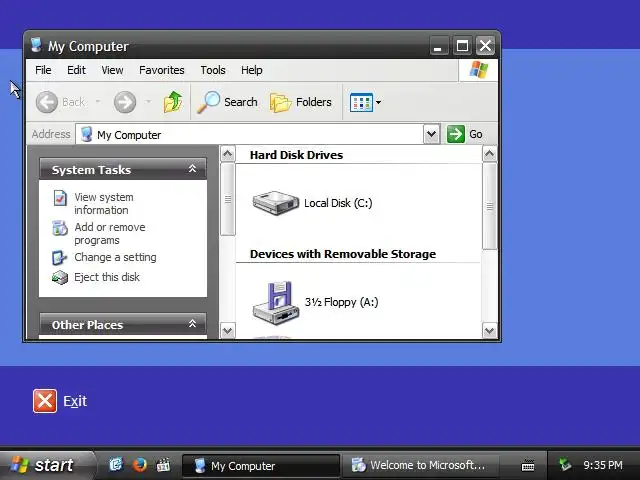
Task: Maximize the My Computer window
Action: pos(462,46)
